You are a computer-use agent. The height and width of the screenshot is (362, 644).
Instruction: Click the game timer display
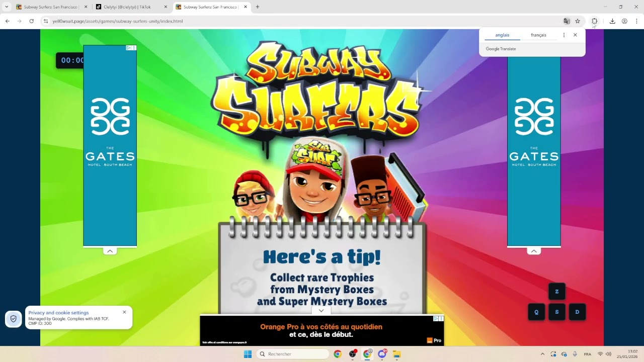(x=70, y=60)
